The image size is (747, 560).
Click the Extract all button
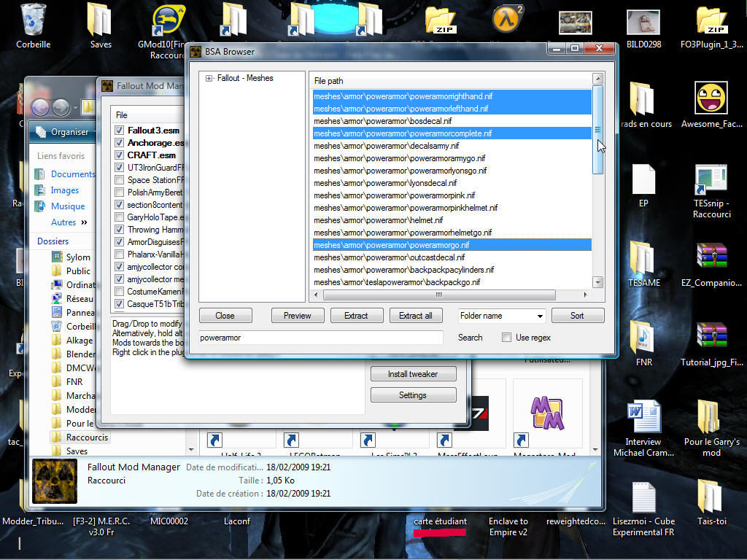coord(415,316)
